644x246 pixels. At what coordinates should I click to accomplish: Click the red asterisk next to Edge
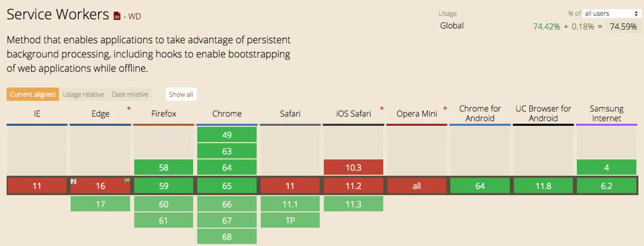pos(128,109)
